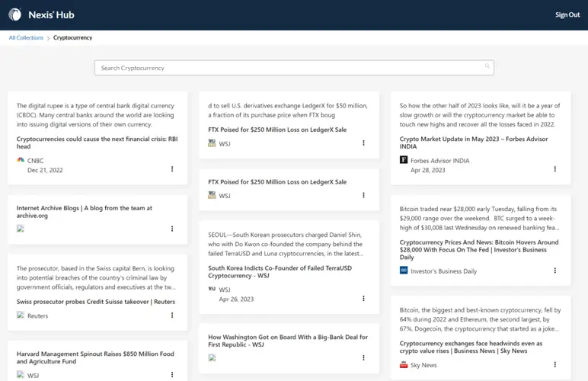
Task: Click the 'Nexis Hub' header title
Action: pos(51,14)
